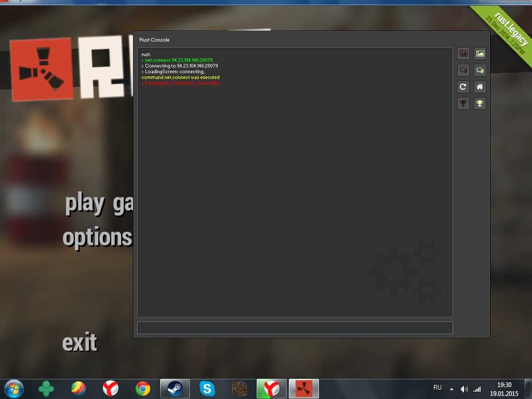Select play game in the main menu
The image size is (532, 399).
(99, 203)
